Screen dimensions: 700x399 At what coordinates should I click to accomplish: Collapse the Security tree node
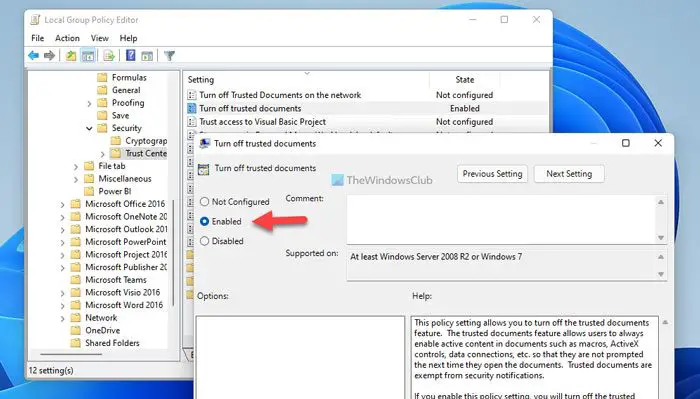(x=89, y=129)
